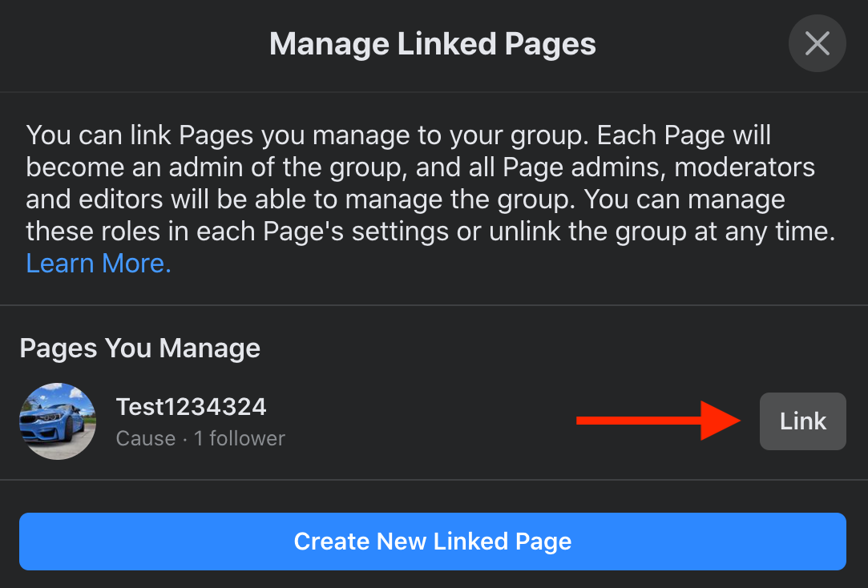Click the Manage Linked Pages title
The width and height of the screenshot is (868, 588).
[x=433, y=43]
